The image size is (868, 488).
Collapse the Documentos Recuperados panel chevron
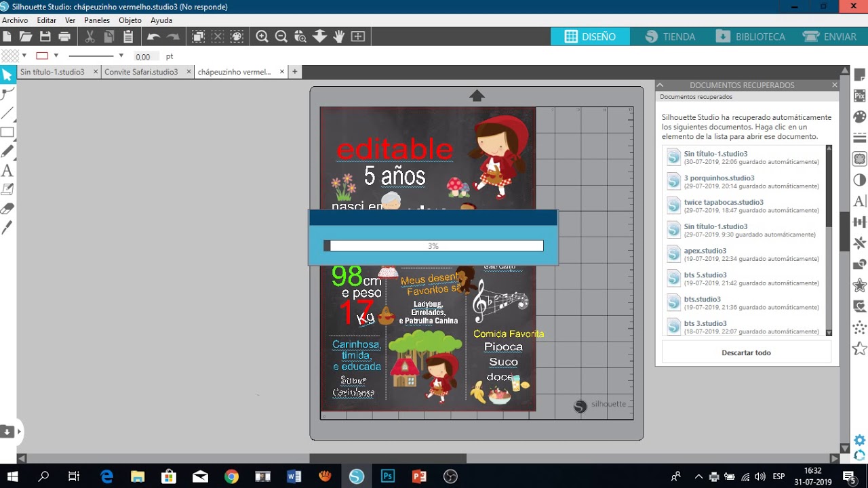tap(660, 85)
